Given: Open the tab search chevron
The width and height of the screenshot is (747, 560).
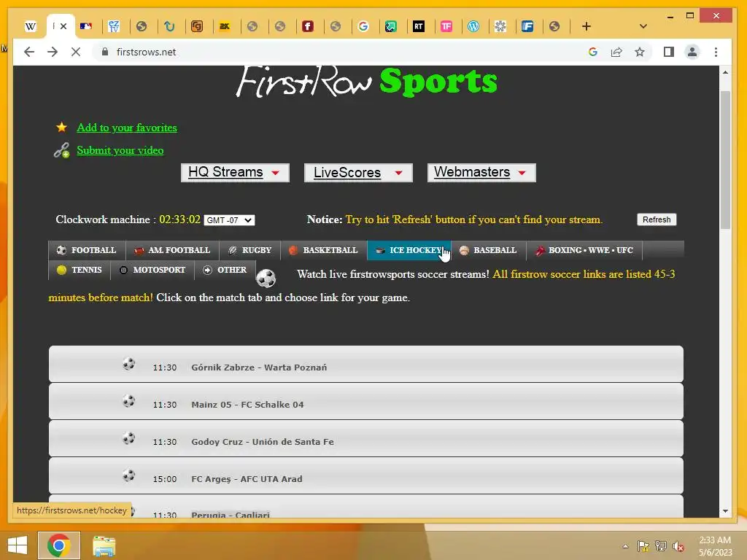Looking at the screenshot, I should point(643,27).
